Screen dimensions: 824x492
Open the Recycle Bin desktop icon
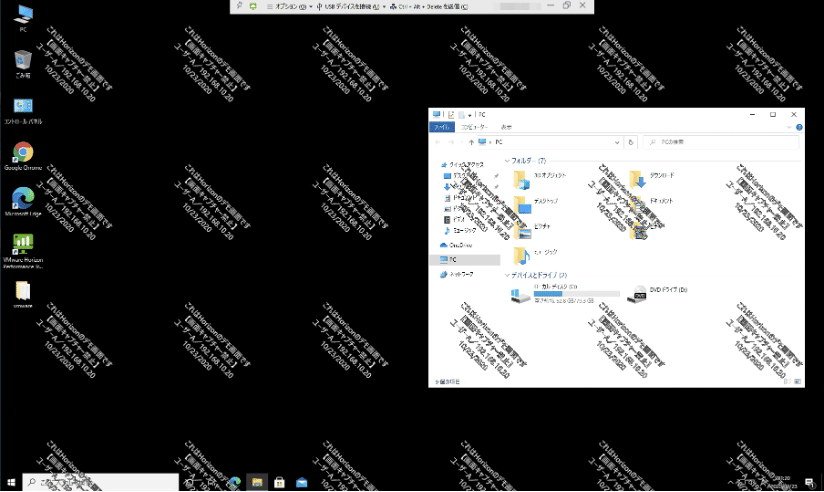coord(23,64)
